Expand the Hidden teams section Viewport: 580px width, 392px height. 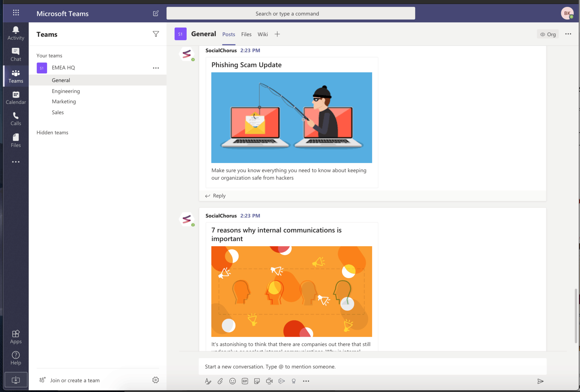pyautogui.click(x=52, y=132)
